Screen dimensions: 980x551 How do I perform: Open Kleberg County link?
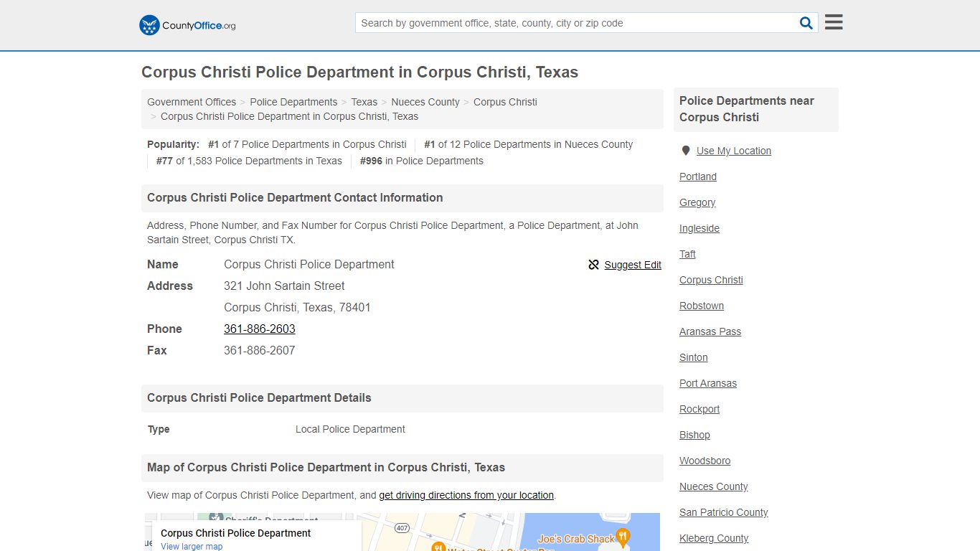[x=714, y=538]
